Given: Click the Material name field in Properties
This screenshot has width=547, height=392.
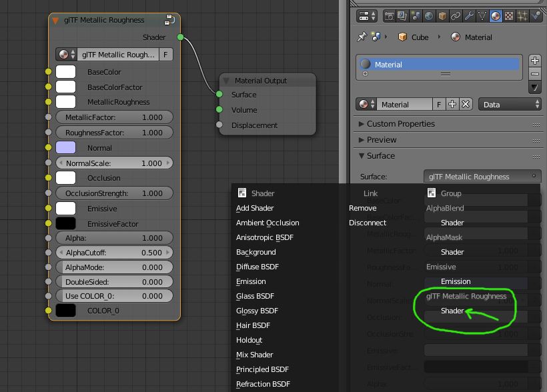Looking at the screenshot, I should click(x=405, y=104).
